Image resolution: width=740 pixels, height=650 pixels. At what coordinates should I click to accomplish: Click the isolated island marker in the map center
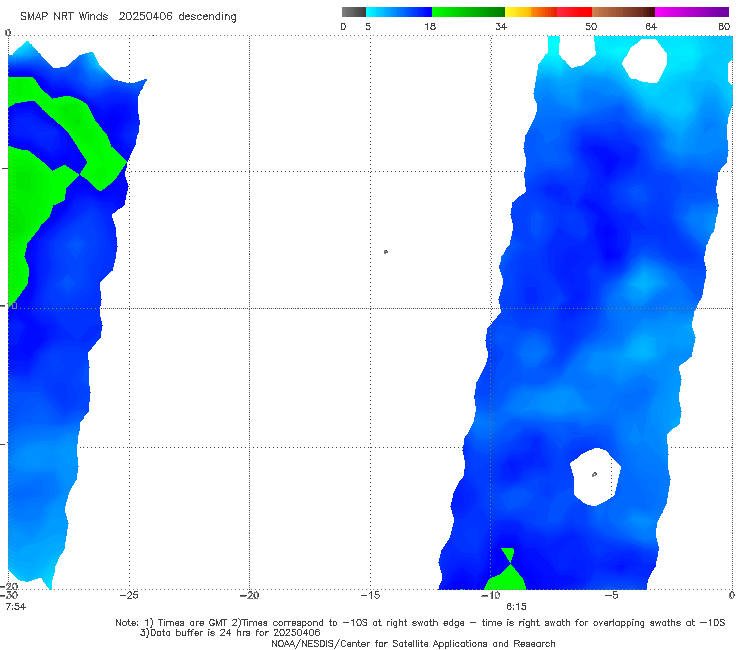[x=386, y=252]
